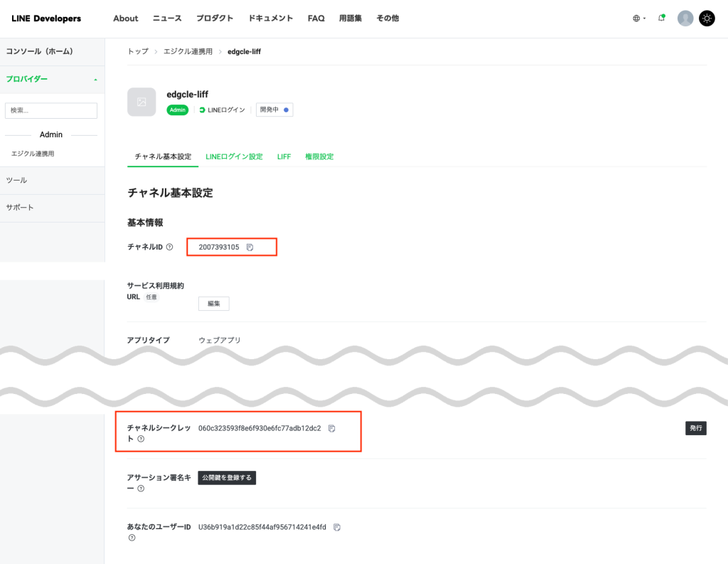Viewport: 728px width, 564px height.
Task: Click the edgcle-liff channel title
Action: pos(188,95)
